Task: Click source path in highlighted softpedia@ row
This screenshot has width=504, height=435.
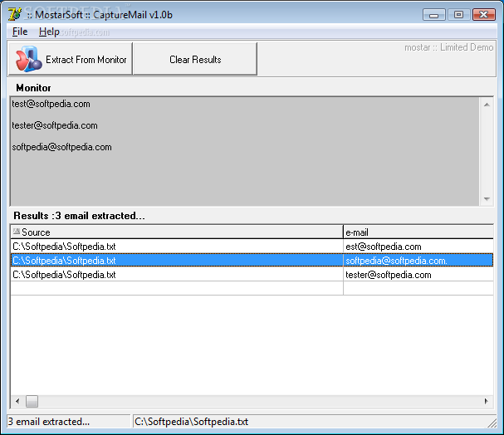Action: pos(177,260)
